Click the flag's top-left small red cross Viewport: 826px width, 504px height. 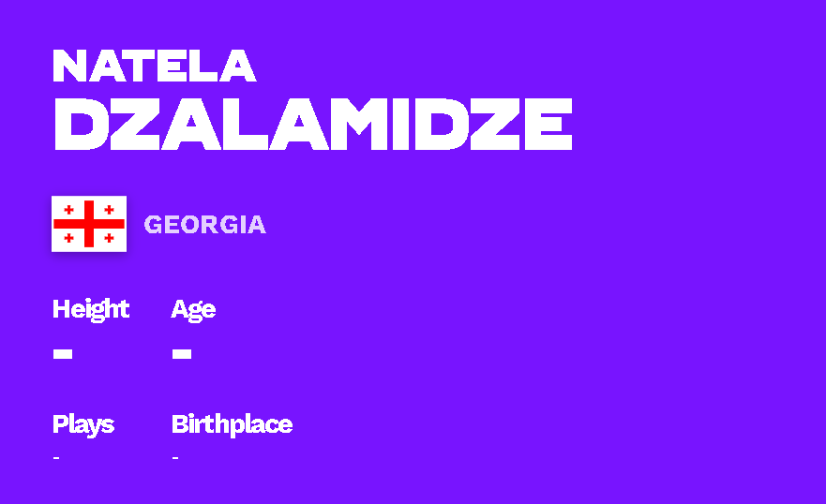[68, 210]
